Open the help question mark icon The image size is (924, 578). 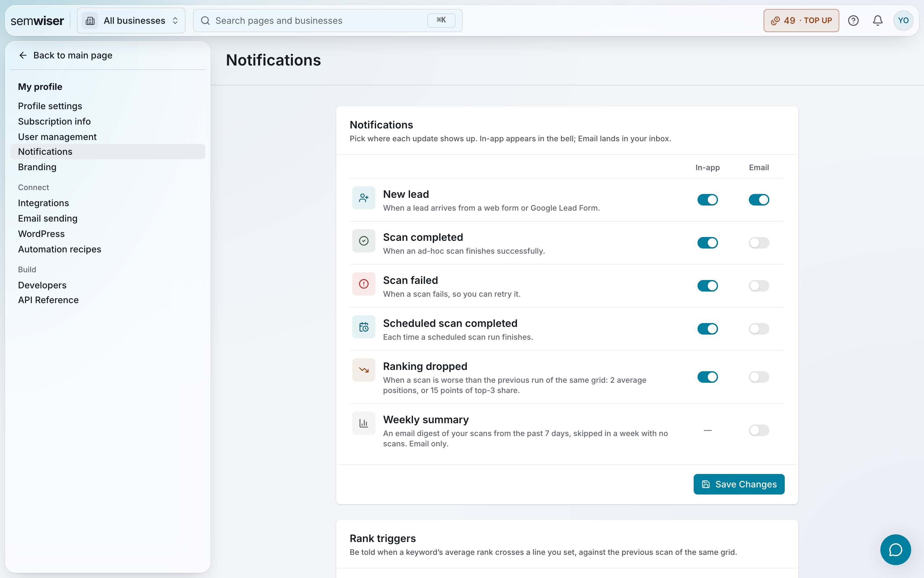click(853, 21)
